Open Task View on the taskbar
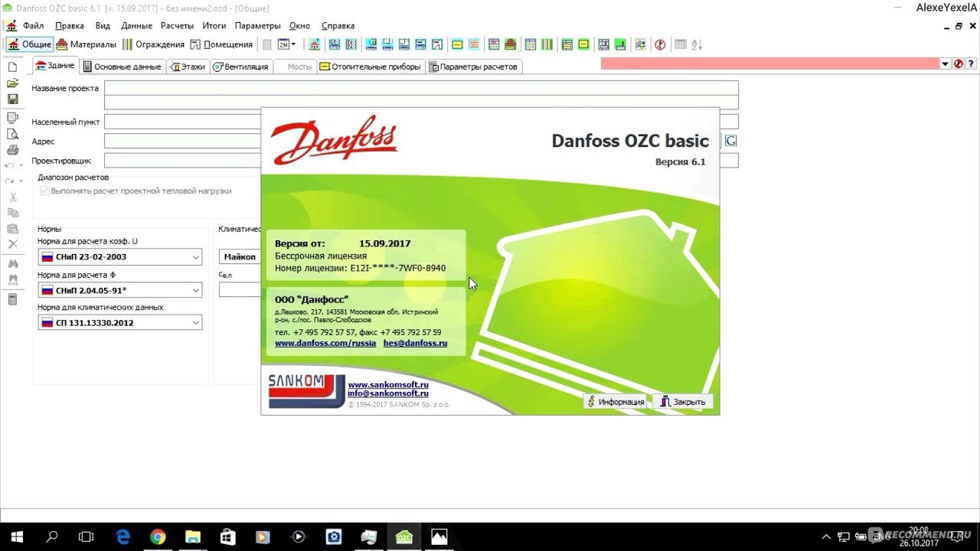The height and width of the screenshot is (551, 980). 87,537
